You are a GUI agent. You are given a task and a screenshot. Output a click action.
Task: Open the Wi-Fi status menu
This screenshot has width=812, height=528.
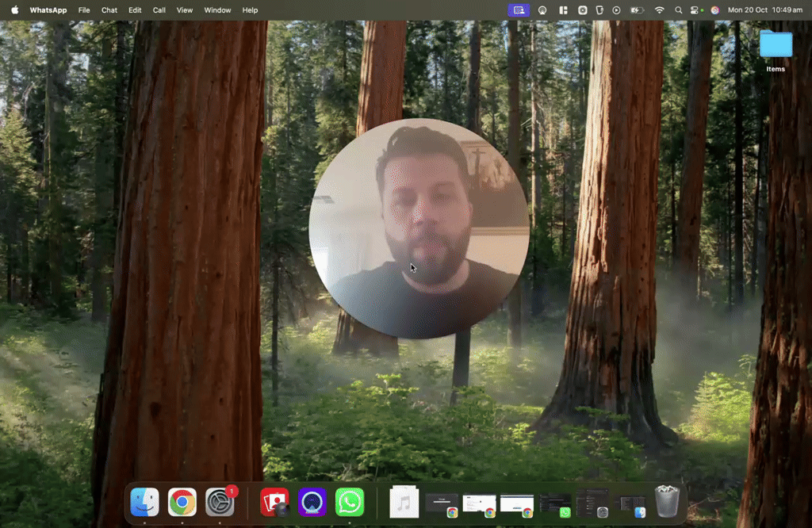click(659, 10)
